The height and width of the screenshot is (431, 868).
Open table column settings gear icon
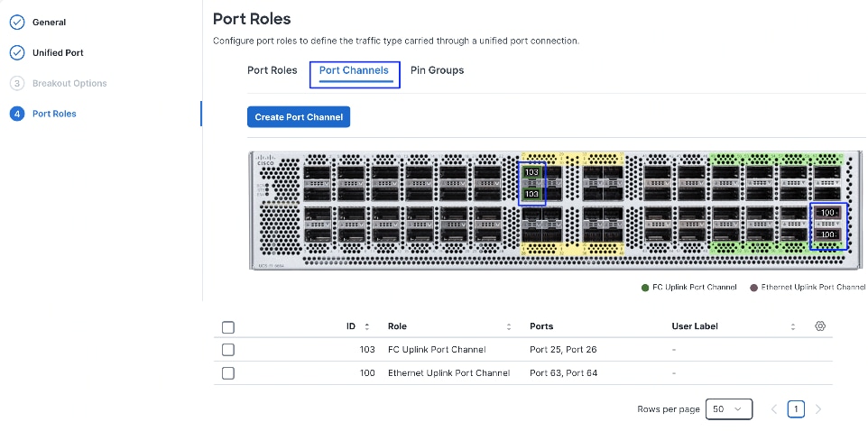point(820,326)
